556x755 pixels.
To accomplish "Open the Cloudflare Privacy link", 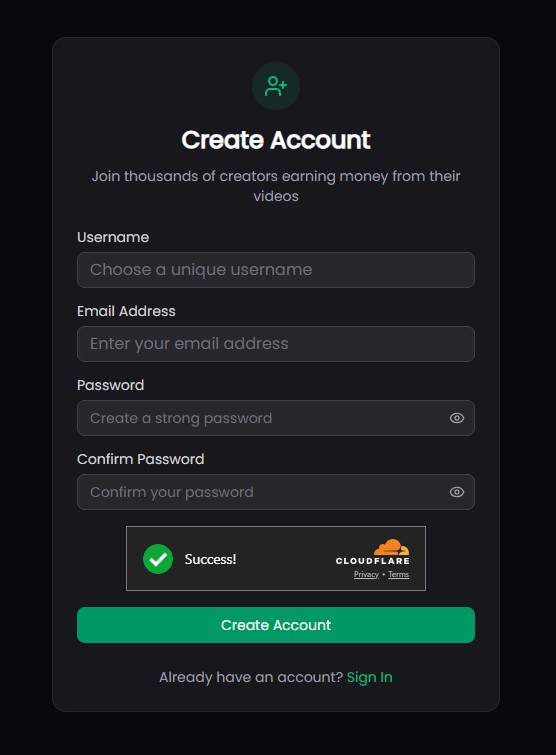I will (x=366, y=574).
